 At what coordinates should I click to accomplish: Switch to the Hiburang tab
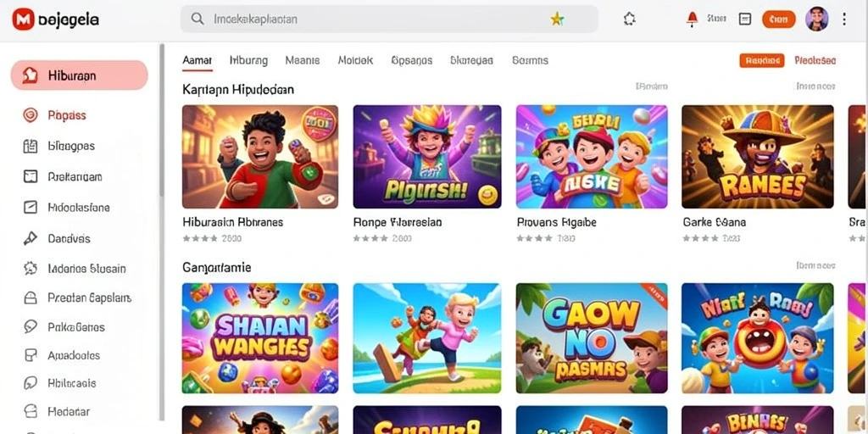248,60
